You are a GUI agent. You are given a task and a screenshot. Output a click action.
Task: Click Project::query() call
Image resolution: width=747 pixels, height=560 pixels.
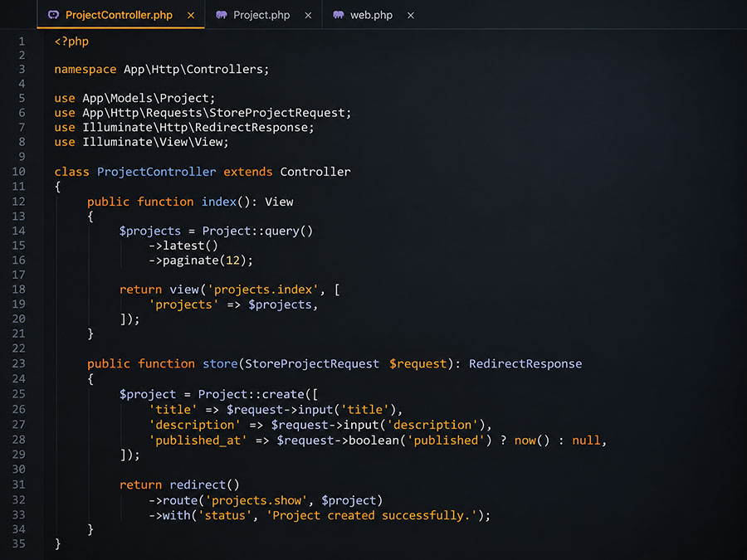257,231
